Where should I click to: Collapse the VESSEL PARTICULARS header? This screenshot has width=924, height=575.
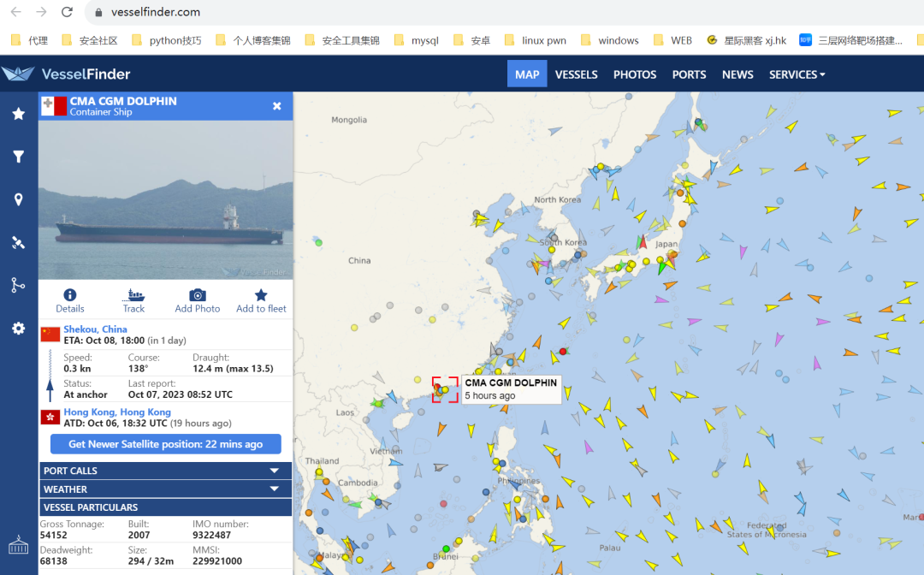[x=166, y=507]
